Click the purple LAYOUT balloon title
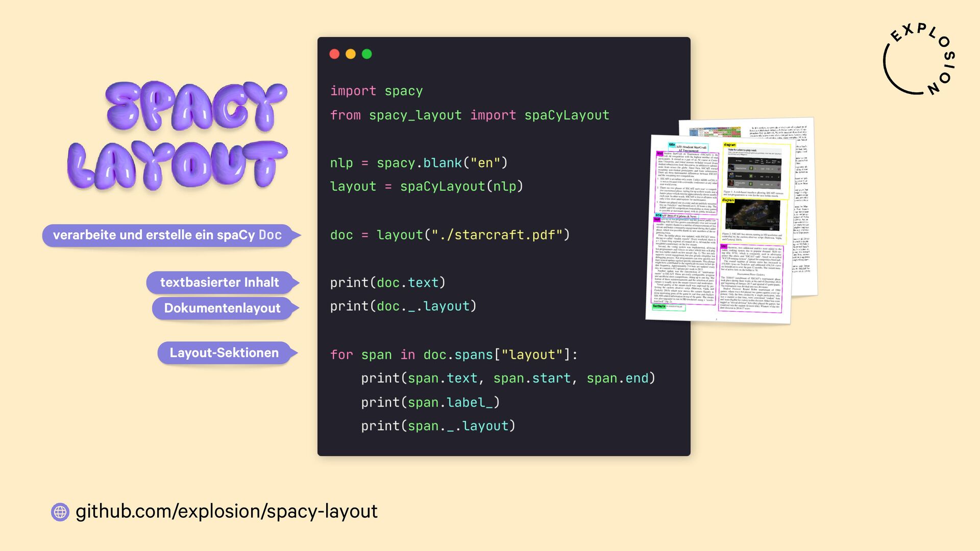 178,164
